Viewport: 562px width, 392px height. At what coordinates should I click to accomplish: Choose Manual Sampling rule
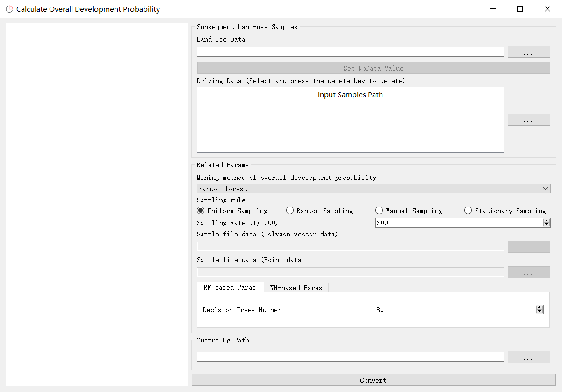(x=379, y=211)
